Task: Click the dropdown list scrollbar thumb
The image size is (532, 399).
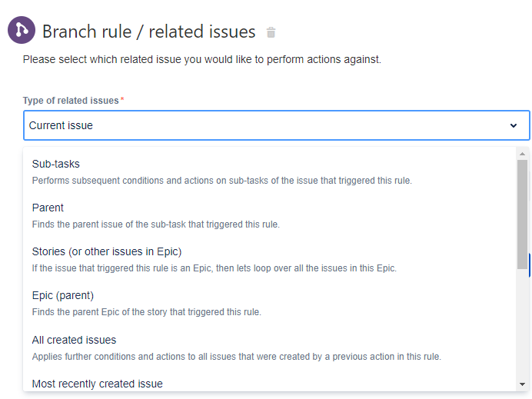Action: pyautogui.click(x=523, y=214)
